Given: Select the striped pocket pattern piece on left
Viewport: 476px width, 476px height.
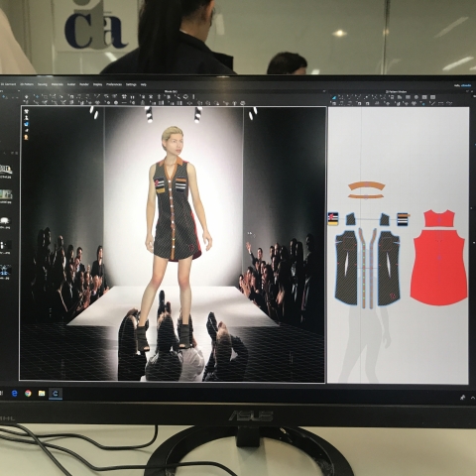Looking at the screenshot, I should pos(333,219).
